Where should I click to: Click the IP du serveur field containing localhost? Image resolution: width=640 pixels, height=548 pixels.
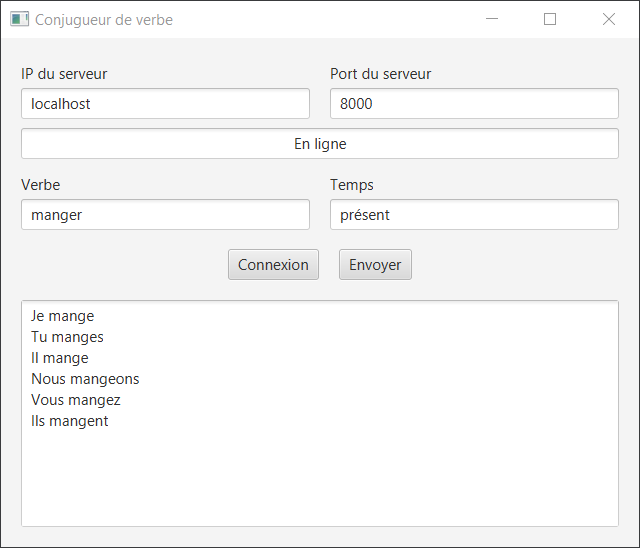click(165, 104)
